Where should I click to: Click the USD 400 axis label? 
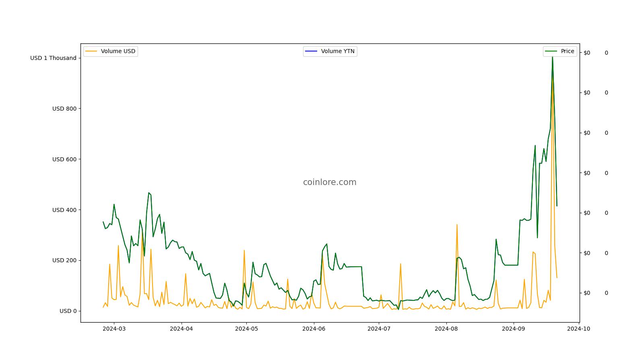point(64,210)
